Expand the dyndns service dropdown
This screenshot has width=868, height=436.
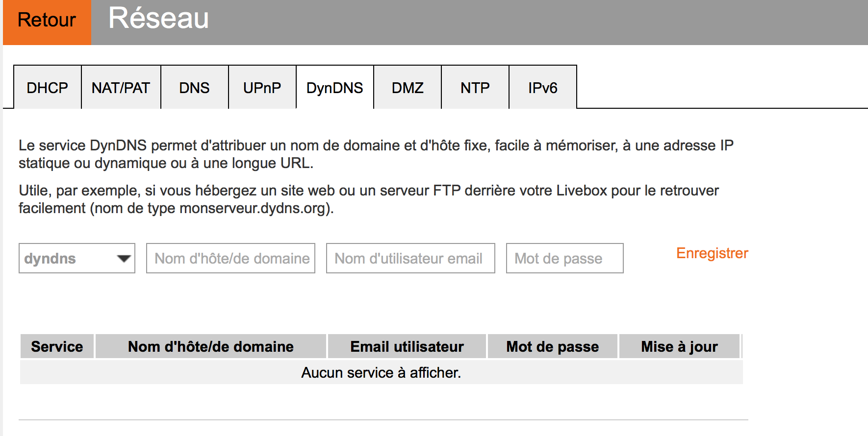pyautogui.click(x=77, y=258)
